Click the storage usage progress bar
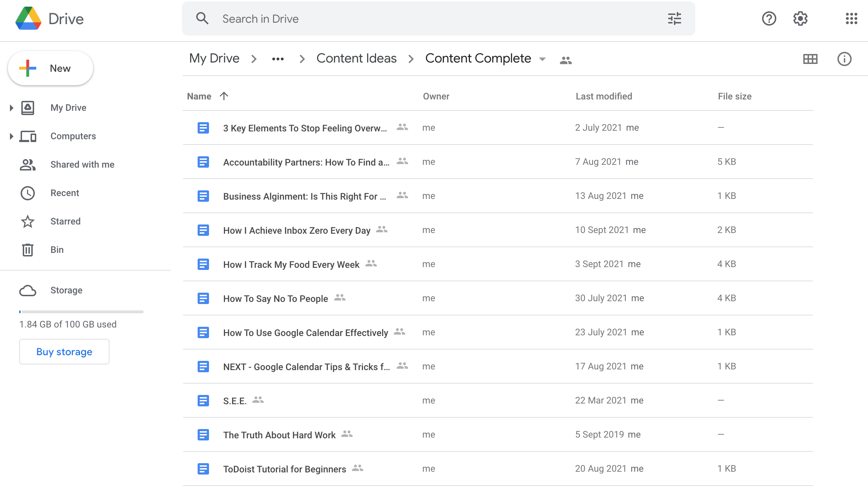The width and height of the screenshot is (868, 493). (x=81, y=312)
